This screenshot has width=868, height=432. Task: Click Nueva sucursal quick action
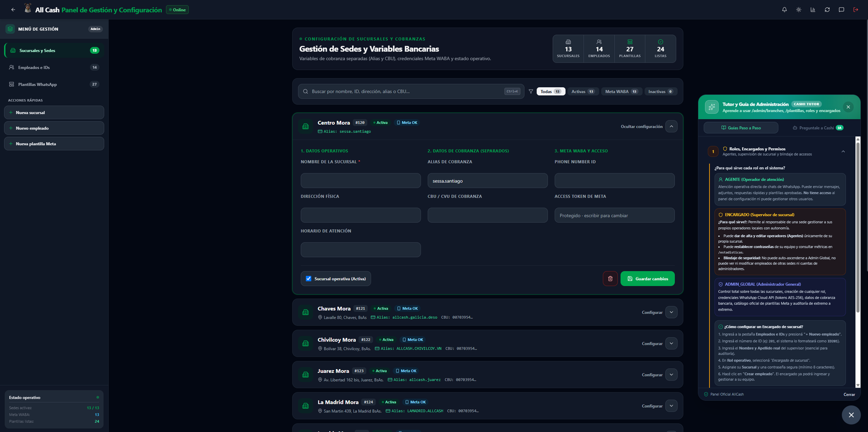pyautogui.click(x=54, y=113)
